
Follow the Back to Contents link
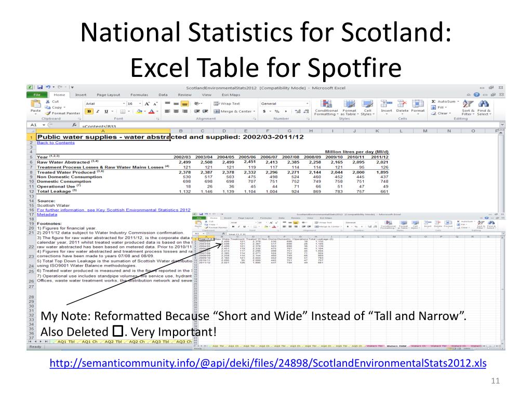[56, 142]
